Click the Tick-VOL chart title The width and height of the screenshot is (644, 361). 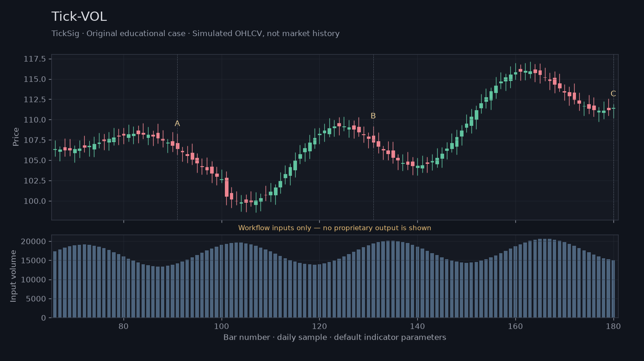click(79, 17)
